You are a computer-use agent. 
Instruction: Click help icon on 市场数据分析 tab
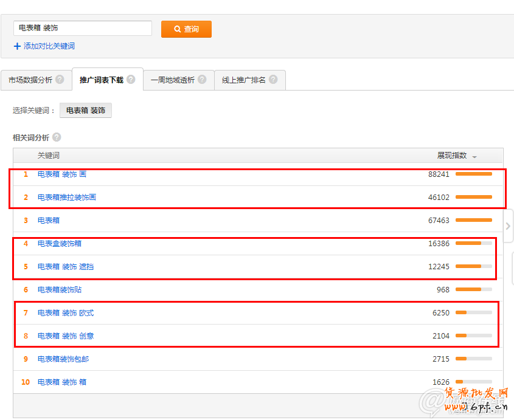(60, 80)
